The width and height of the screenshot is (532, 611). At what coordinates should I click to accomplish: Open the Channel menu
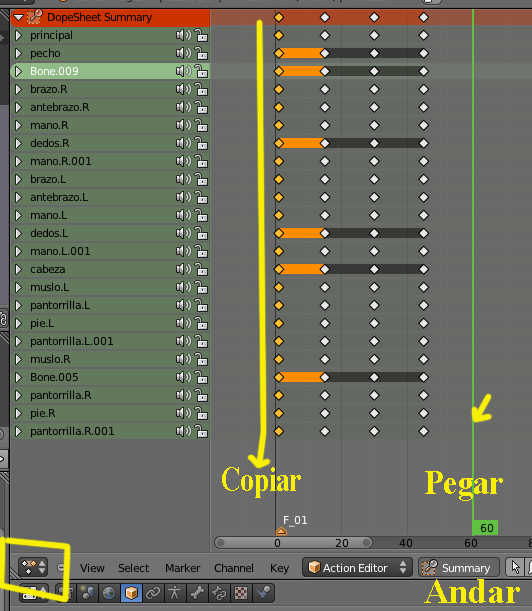pyautogui.click(x=234, y=568)
